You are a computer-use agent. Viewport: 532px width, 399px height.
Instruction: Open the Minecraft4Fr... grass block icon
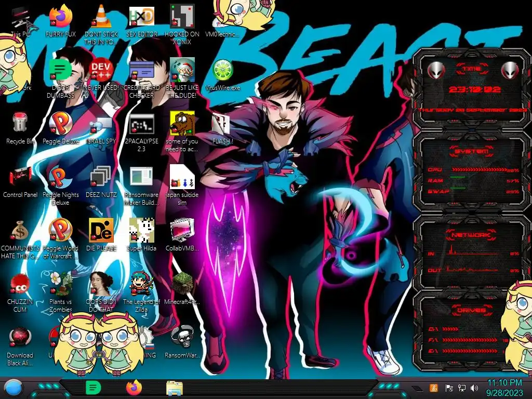(x=182, y=284)
